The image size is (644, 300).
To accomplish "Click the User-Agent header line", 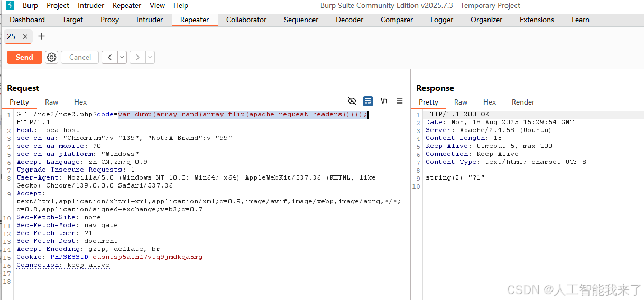I will [196, 182].
